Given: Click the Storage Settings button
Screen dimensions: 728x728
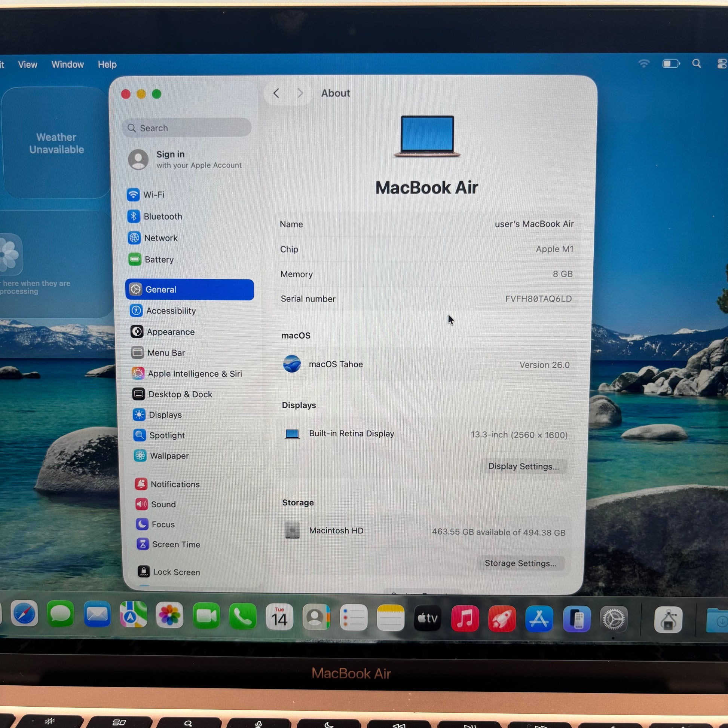Looking at the screenshot, I should [520, 563].
